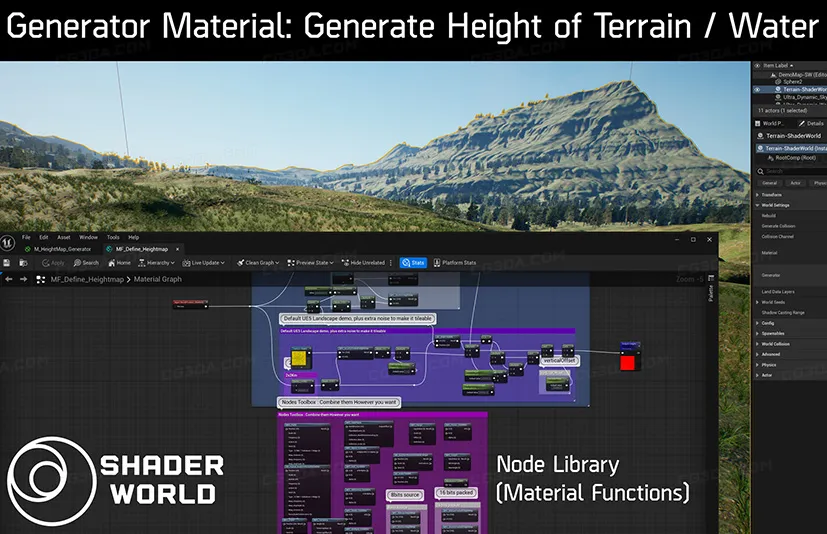Screen dimensions: 827x534
Task: Open the Tools menu
Action: (113, 237)
